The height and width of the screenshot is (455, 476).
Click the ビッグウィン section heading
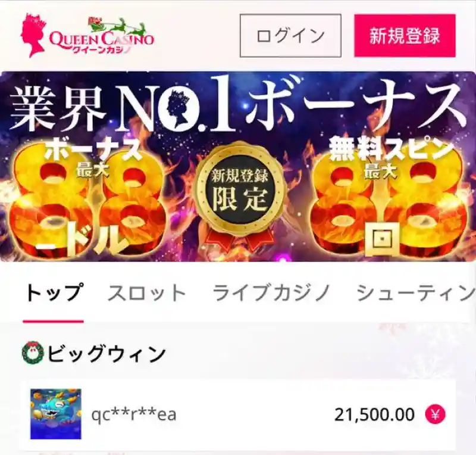[107, 353]
